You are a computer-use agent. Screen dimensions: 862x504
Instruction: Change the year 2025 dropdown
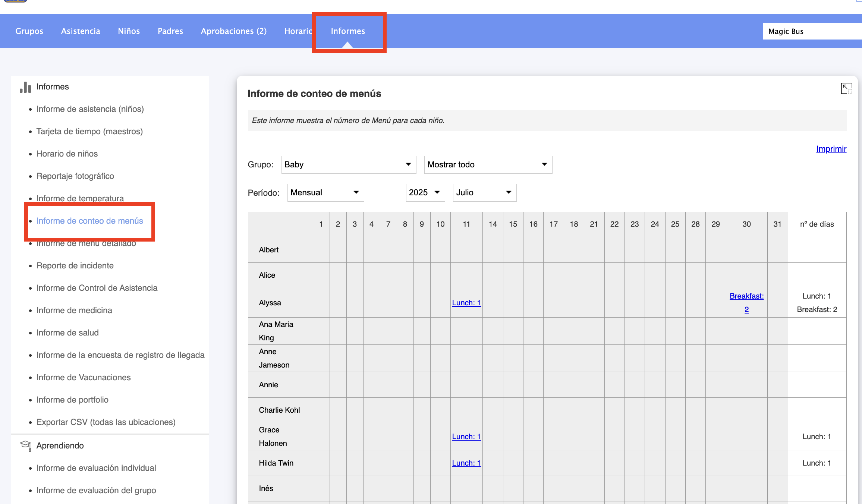(425, 193)
